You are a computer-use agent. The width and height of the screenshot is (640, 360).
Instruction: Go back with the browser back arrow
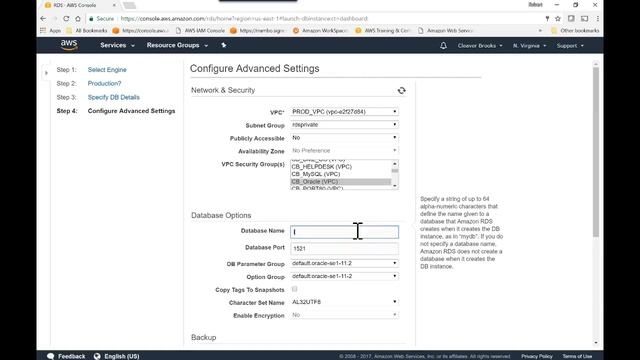tap(43, 19)
